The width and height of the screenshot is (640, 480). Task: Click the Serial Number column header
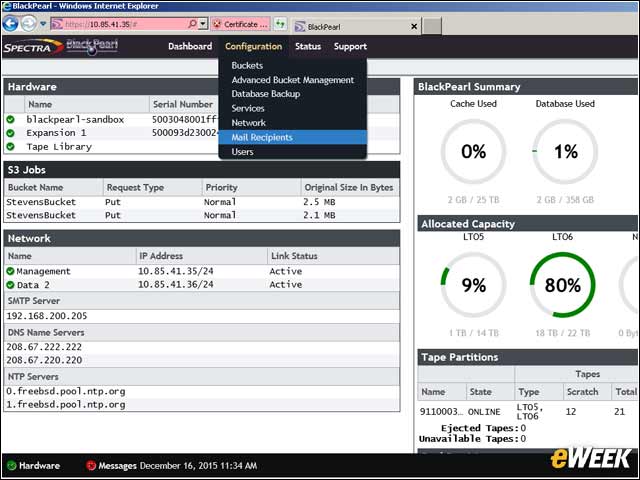pyautogui.click(x=183, y=104)
